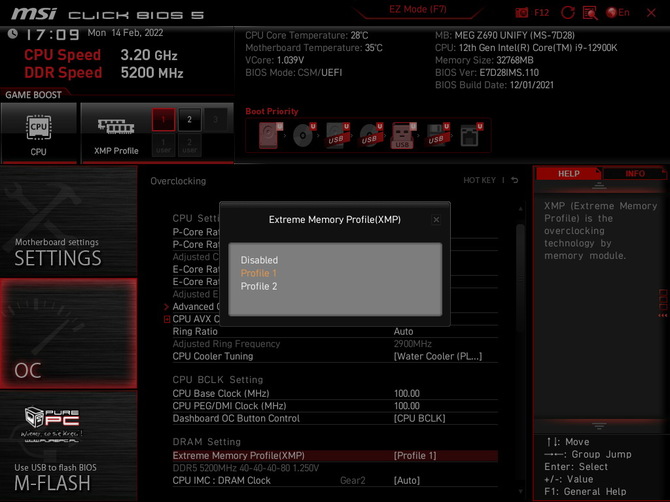Open the SETTINGS motherboard settings section
Image resolution: width=670 pixels, height=502 pixels.
68,221
